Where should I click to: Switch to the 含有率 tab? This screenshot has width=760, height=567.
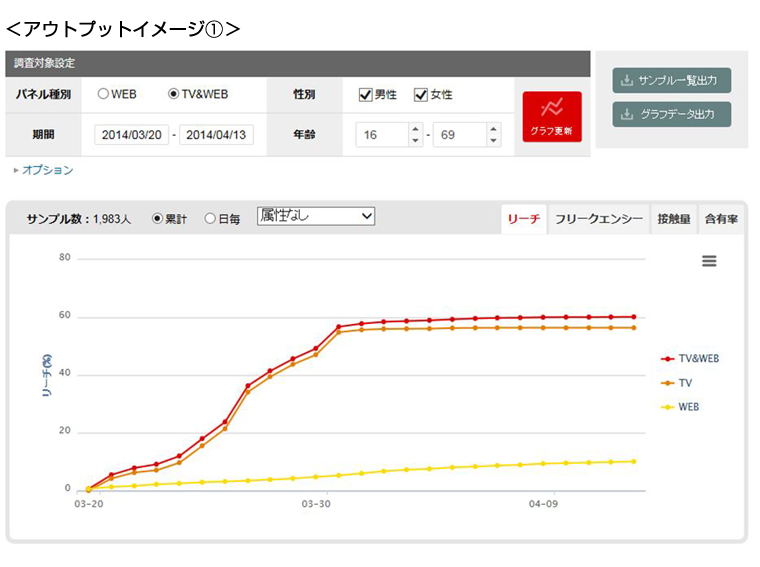[x=721, y=219]
